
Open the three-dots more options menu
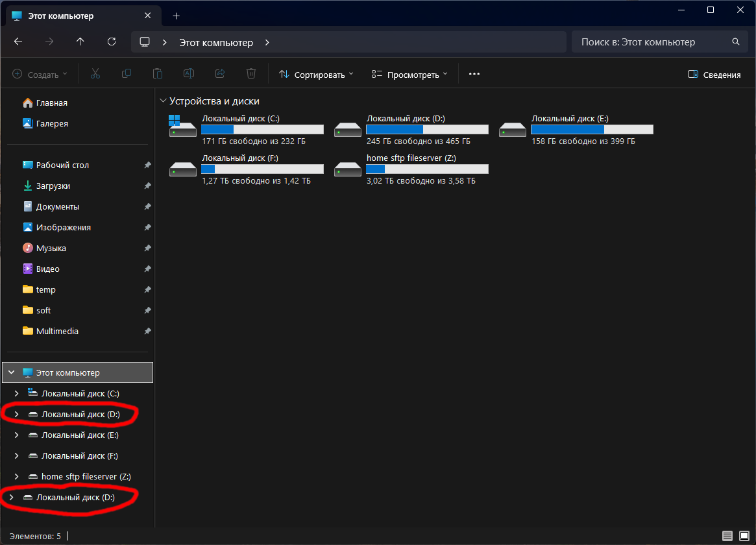(474, 74)
